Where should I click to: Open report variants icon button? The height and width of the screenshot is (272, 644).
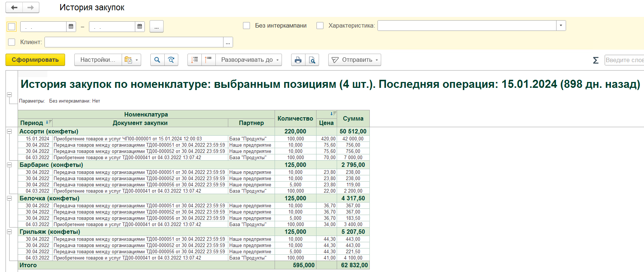pos(128,60)
